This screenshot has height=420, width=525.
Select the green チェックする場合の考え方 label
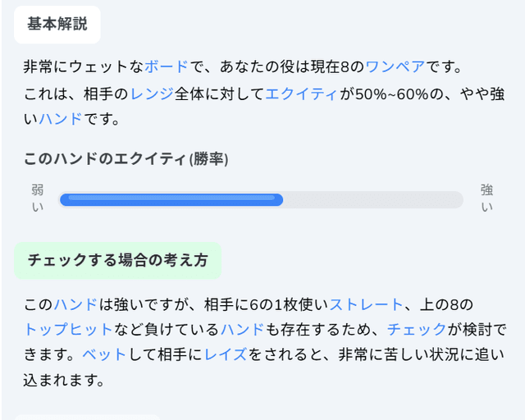pos(117,260)
